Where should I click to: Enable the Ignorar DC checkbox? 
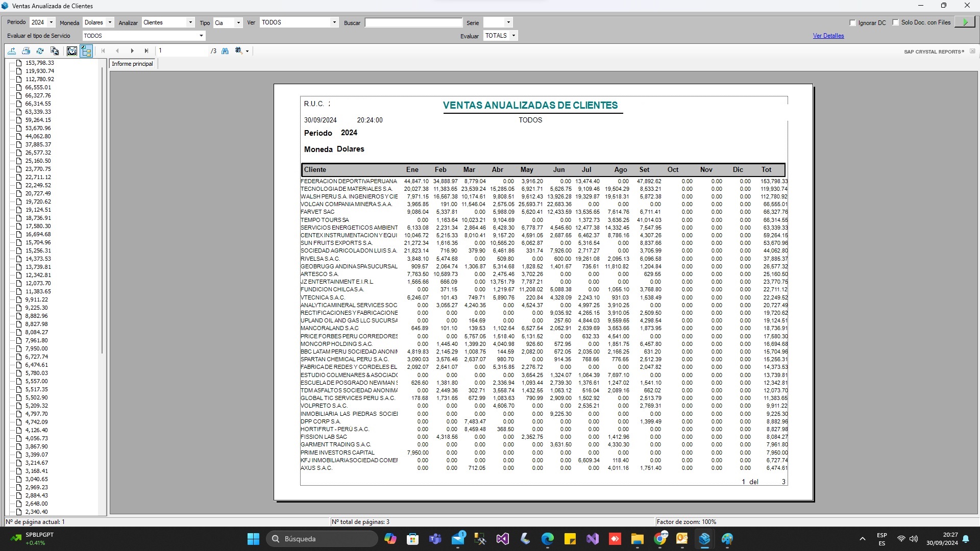(x=851, y=23)
